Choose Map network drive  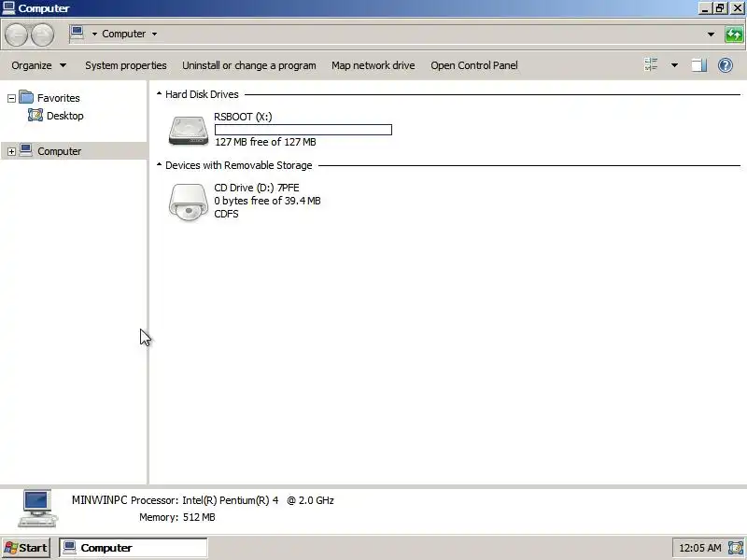tap(373, 65)
